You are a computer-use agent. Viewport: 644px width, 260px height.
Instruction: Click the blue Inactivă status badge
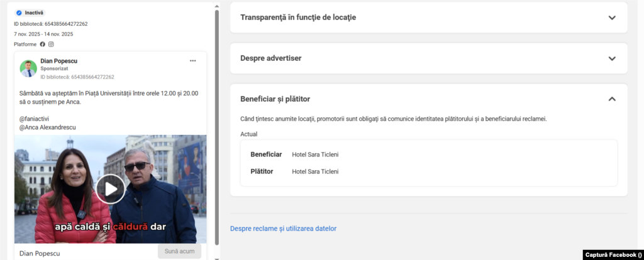(30, 13)
